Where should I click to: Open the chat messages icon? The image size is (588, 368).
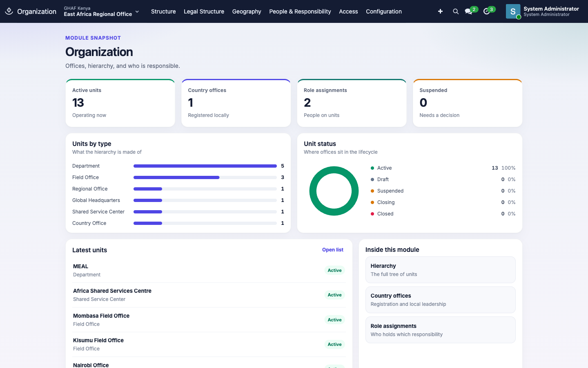[468, 11]
